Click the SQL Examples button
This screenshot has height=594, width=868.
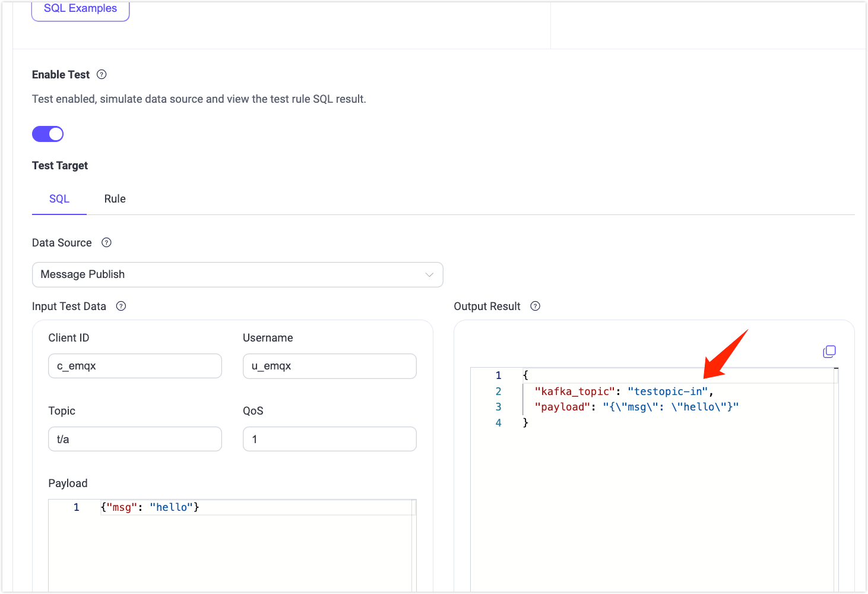pyautogui.click(x=80, y=8)
